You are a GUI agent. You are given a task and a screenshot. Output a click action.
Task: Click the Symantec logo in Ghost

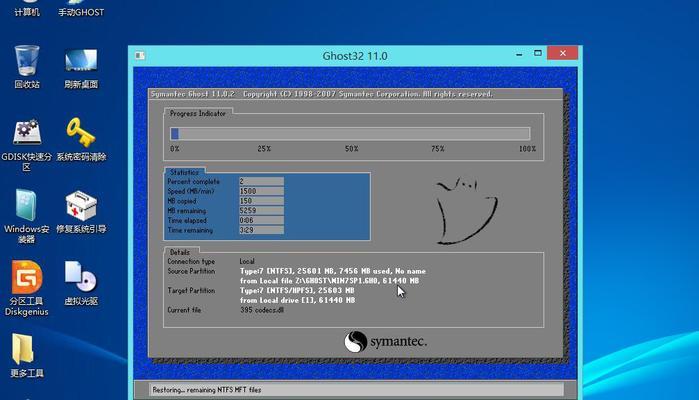(385, 342)
